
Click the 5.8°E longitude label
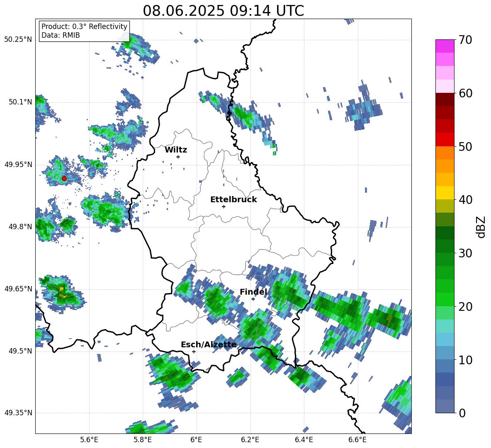(x=143, y=440)
